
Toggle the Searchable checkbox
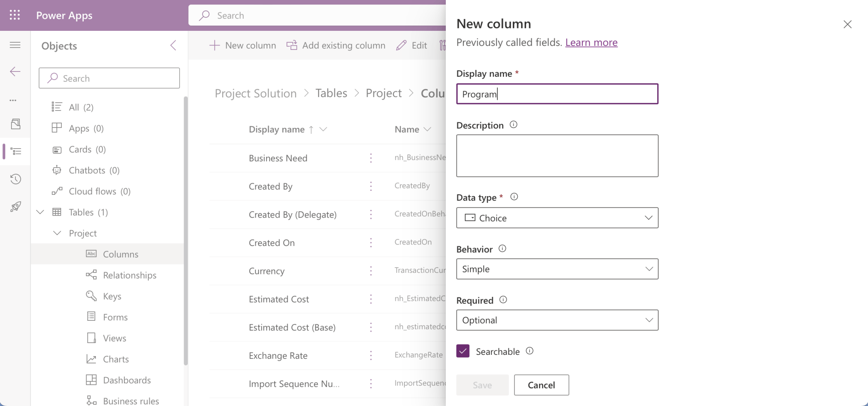(x=463, y=351)
